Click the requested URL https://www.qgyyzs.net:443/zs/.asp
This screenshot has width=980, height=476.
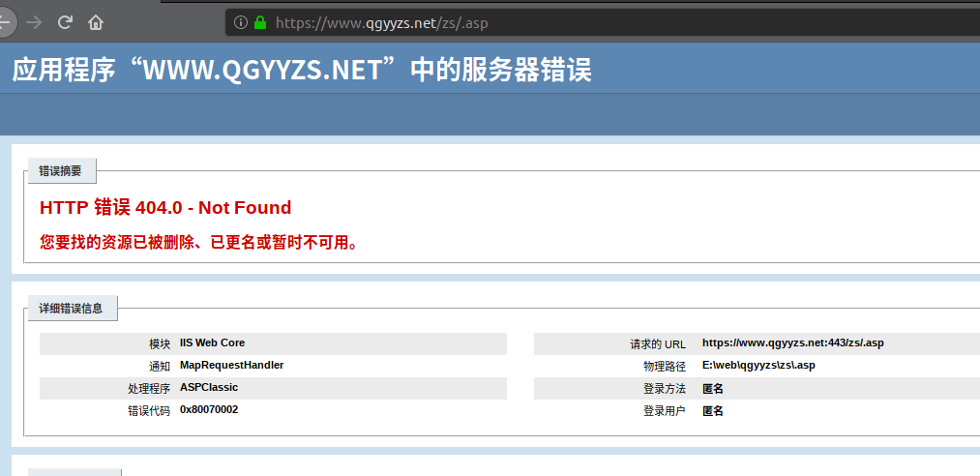click(x=793, y=342)
